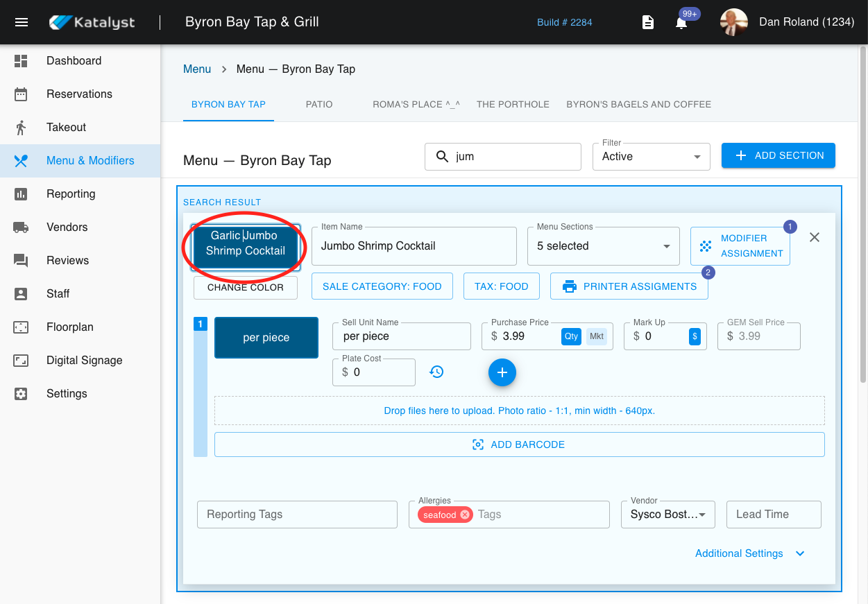Click the Reporting Tags input field
Image resolution: width=868 pixels, height=604 pixels.
tap(297, 515)
